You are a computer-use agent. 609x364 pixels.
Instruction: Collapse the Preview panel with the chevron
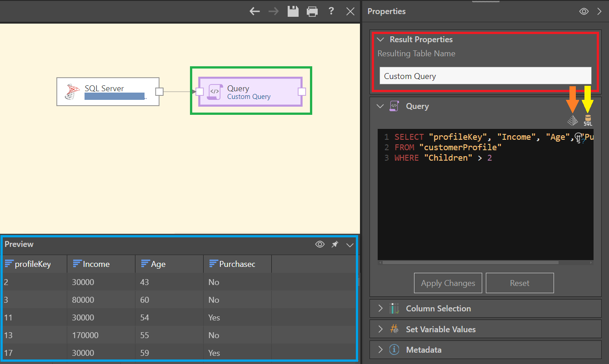350,245
